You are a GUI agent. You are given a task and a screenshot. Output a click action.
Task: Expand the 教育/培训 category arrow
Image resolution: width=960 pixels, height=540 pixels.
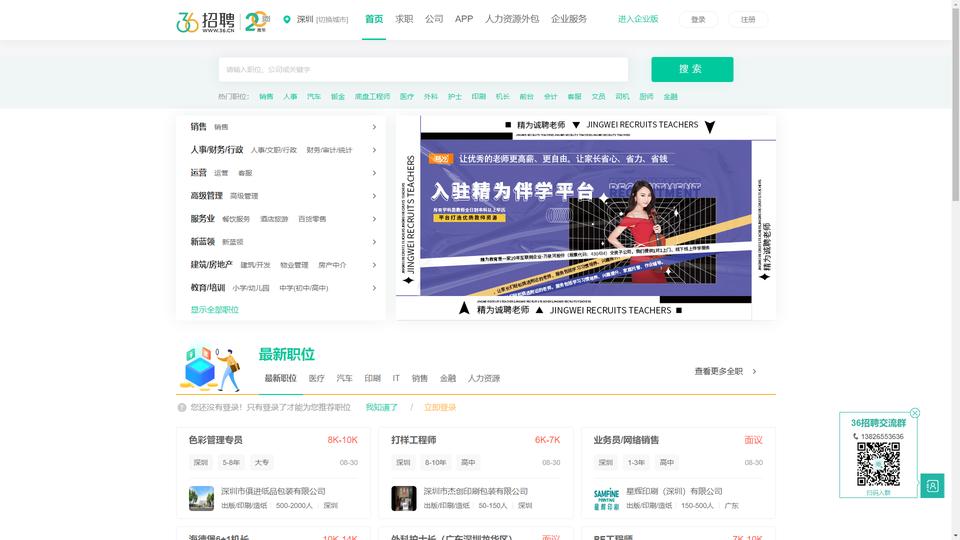tap(374, 288)
